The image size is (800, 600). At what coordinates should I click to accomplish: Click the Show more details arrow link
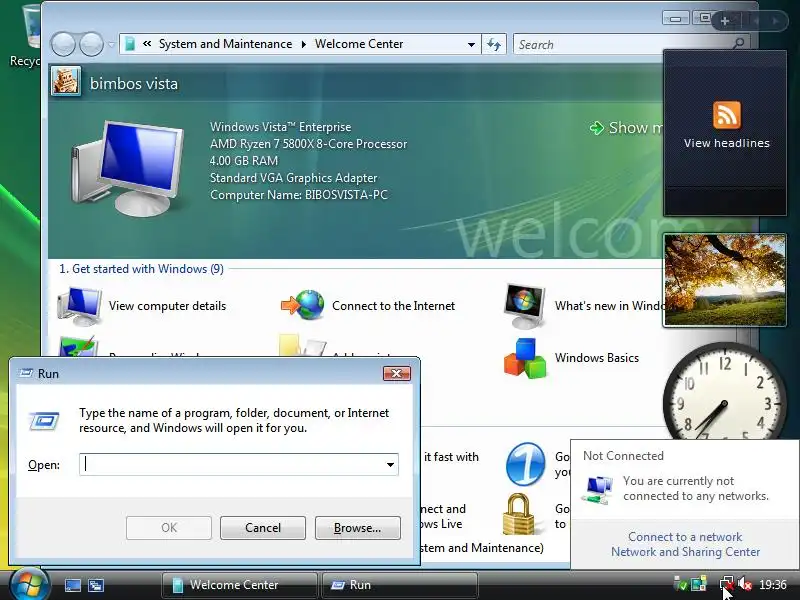627,128
